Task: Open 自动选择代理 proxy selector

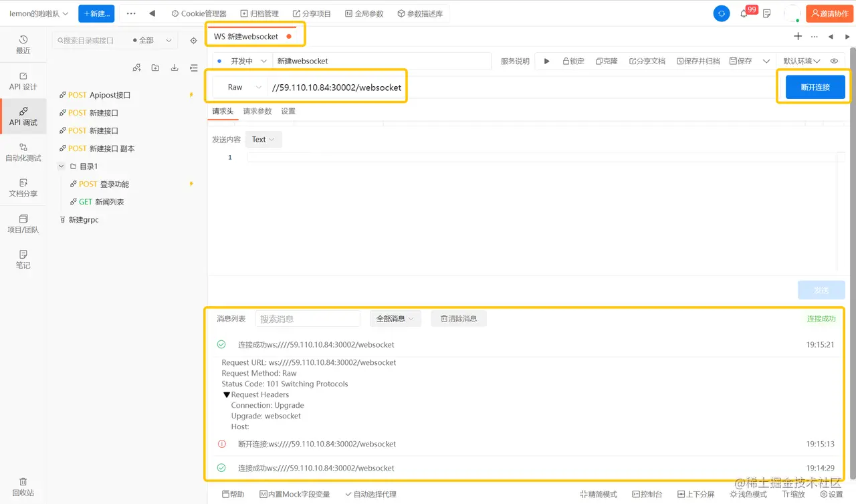Action: point(371,494)
